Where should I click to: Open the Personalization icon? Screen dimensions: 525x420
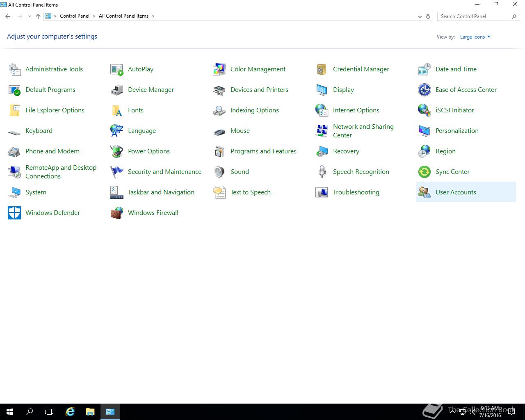click(425, 131)
